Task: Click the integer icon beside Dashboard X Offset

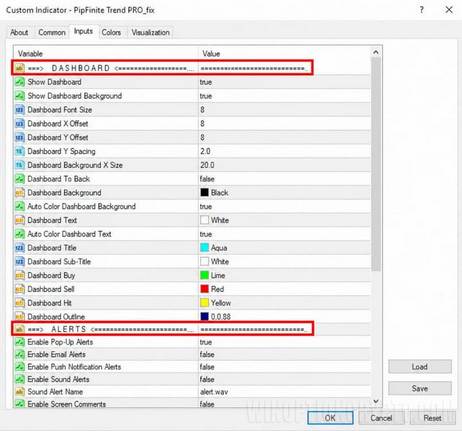Action: click(x=20, y=124)
